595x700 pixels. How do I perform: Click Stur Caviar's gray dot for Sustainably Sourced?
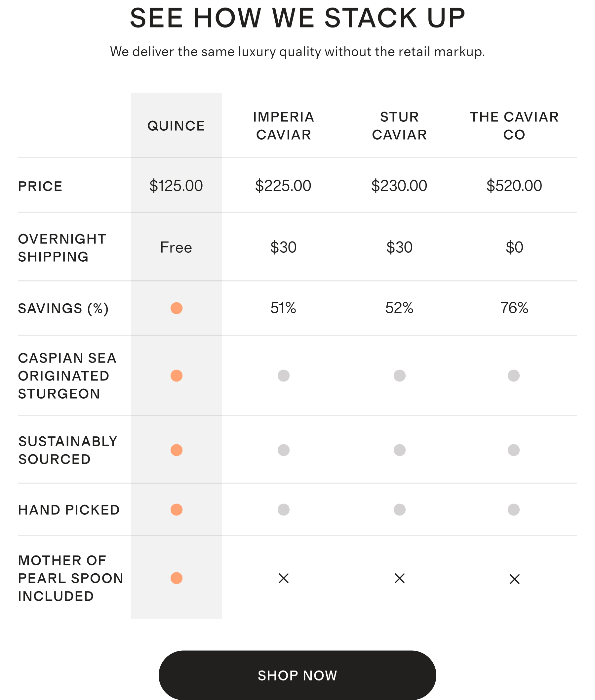coord(400,450)
